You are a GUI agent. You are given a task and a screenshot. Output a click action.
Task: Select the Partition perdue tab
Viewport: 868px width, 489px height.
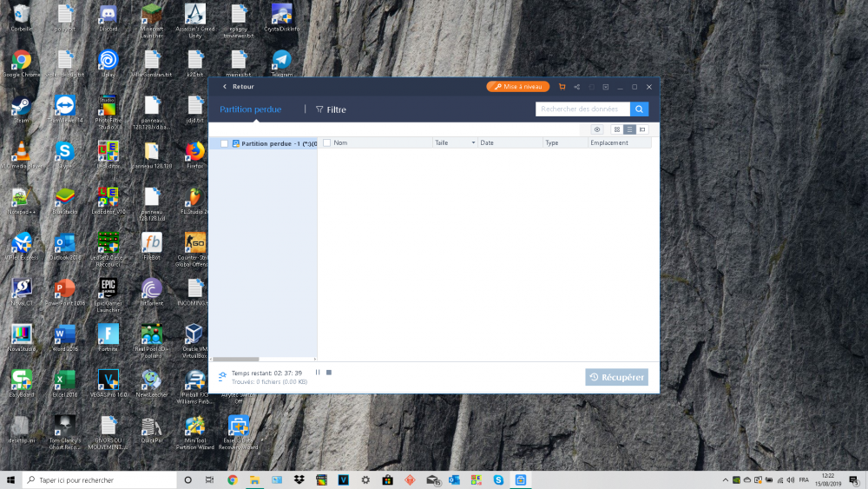[x=250, y=109]
